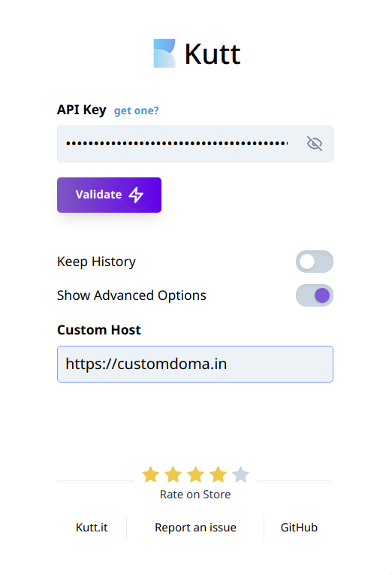392x575 pixels.
Task: Click the Show Advanced Options label
Action: click(131, 295)
